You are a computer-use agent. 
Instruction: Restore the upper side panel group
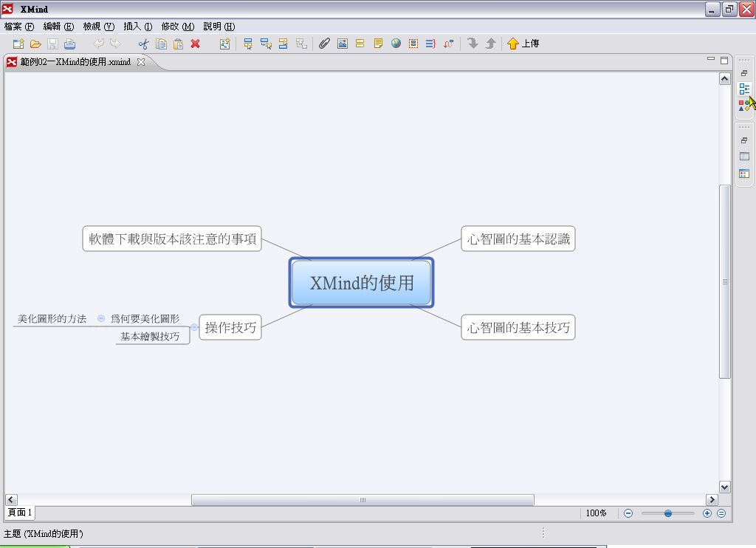(744, 73)
